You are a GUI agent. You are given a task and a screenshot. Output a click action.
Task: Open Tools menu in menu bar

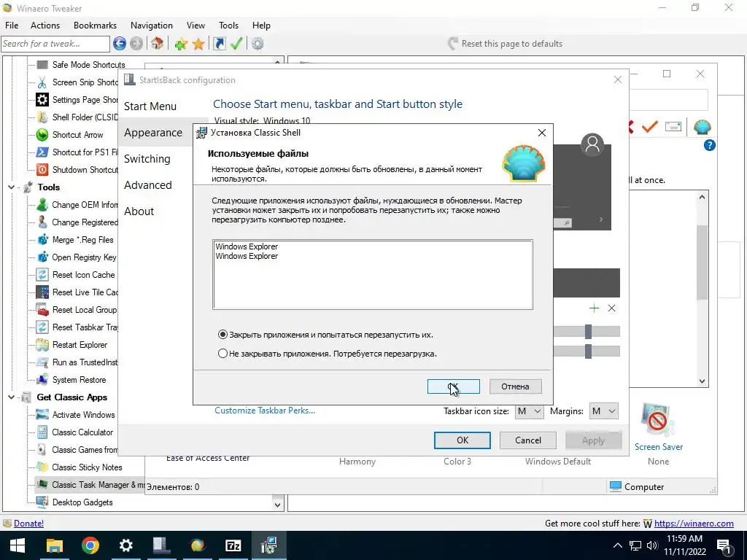pos(228,26)
